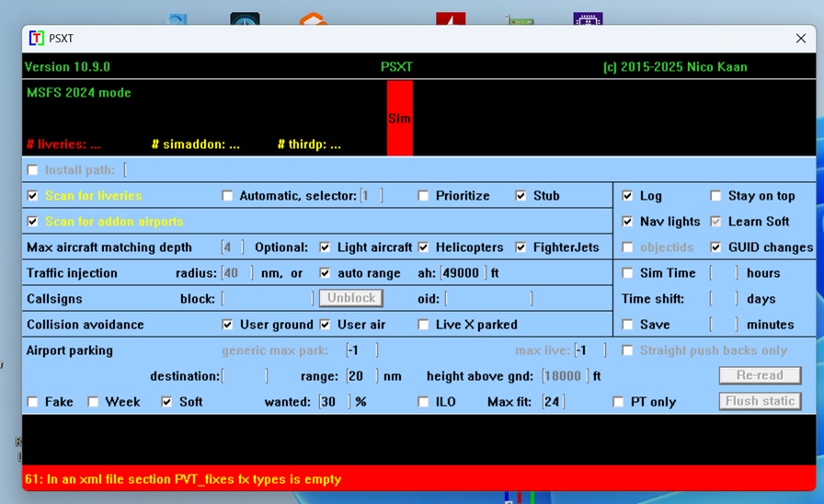Viewport: 824px width, 504px height.
Task: Toggle Scan for liveries checkbox
Action: [x=32, y=196]
